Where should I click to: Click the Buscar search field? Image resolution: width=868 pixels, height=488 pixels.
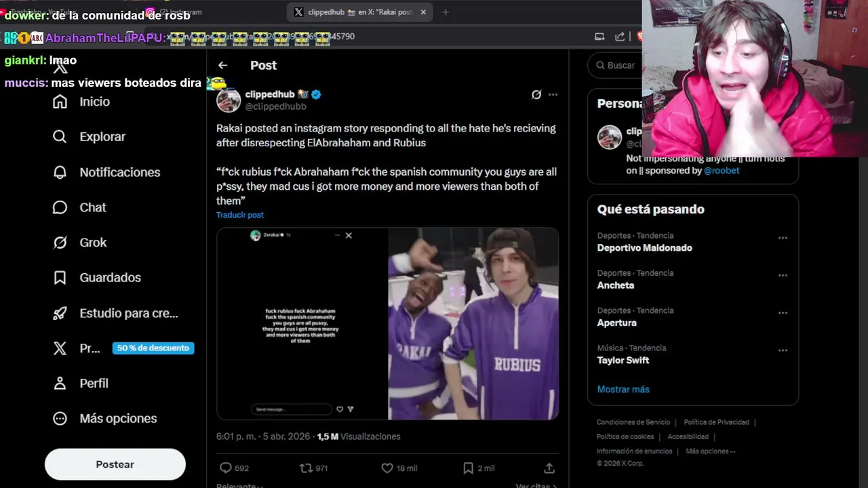(616, 65)
